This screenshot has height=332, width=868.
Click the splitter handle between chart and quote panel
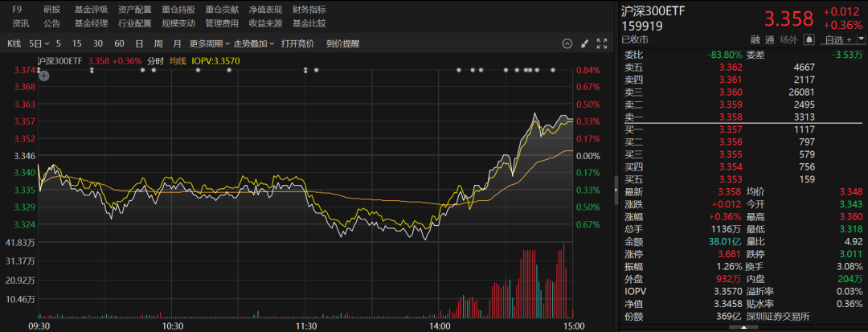[616, 189]
